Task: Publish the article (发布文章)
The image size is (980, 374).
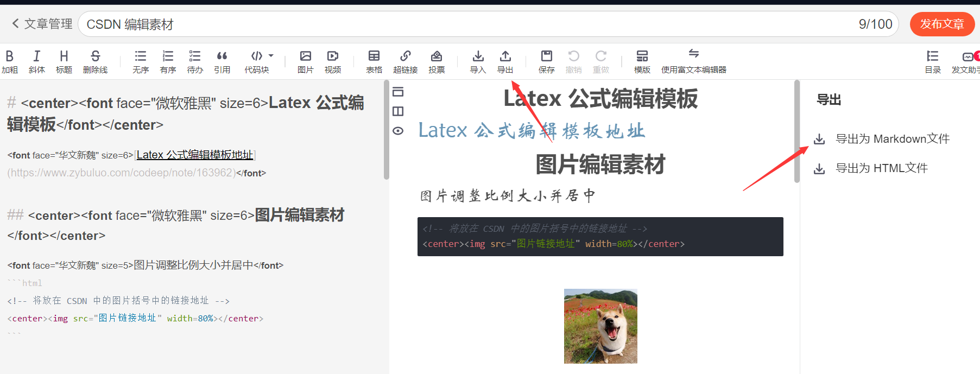Action: pos(942,24)
